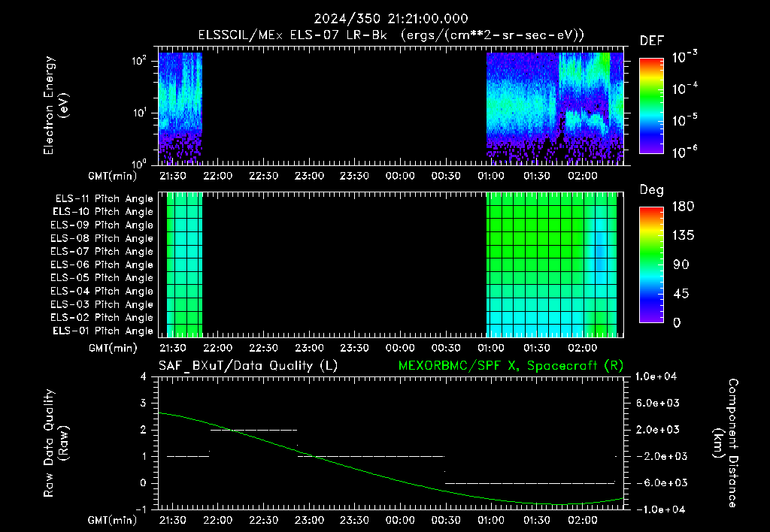770x532 pixels.
Task: Click GMT(min) label under the data quality plot
Action: [x=112, y=520]
